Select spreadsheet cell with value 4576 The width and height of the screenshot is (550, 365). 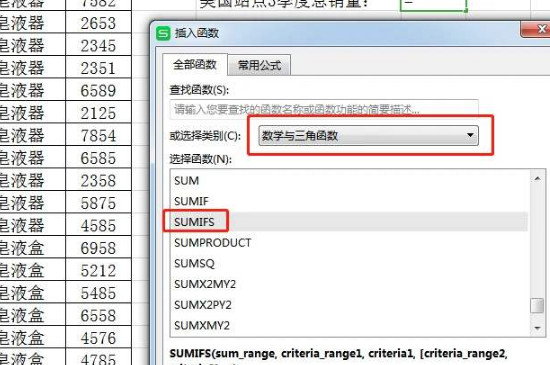tap(98, 337)
